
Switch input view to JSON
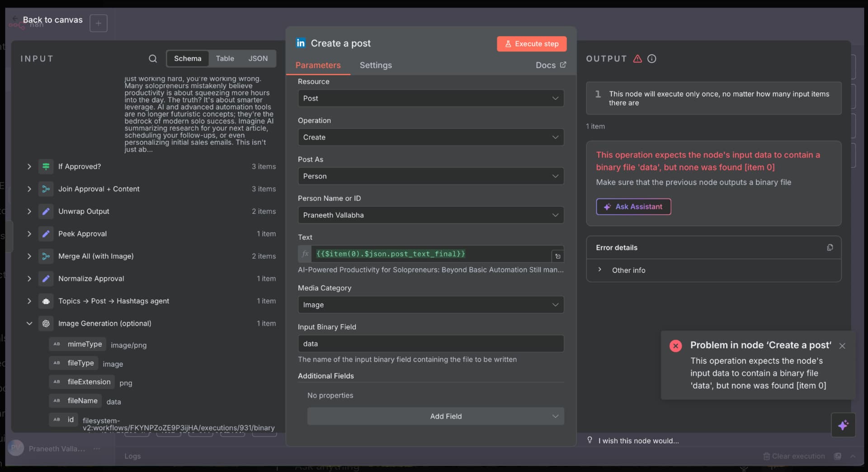(x=258, y=59)
